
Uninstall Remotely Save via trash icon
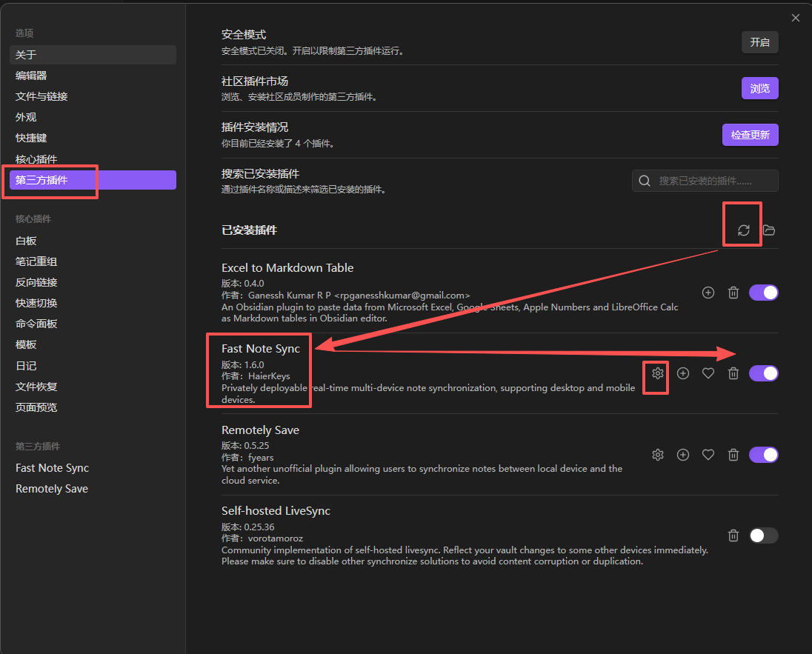point(733,455)
